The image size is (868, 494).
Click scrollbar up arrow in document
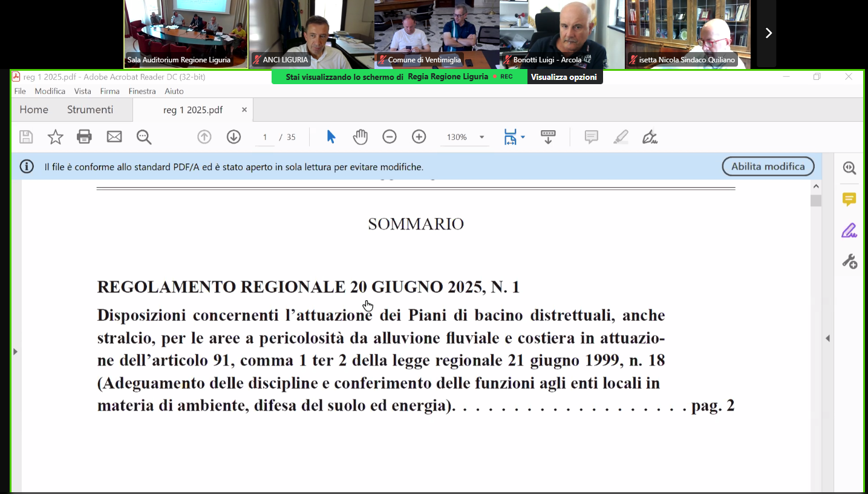coord(816,186)
